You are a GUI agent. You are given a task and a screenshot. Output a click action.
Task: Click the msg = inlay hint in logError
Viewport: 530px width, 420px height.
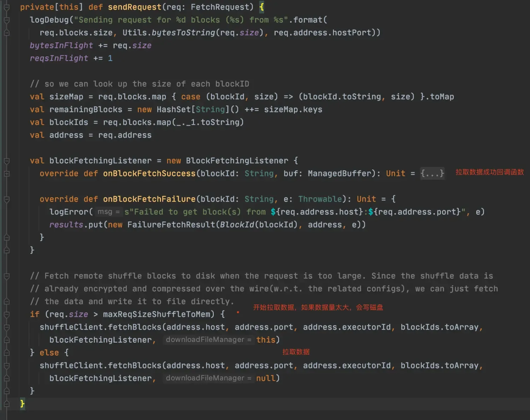coord(108,212)
